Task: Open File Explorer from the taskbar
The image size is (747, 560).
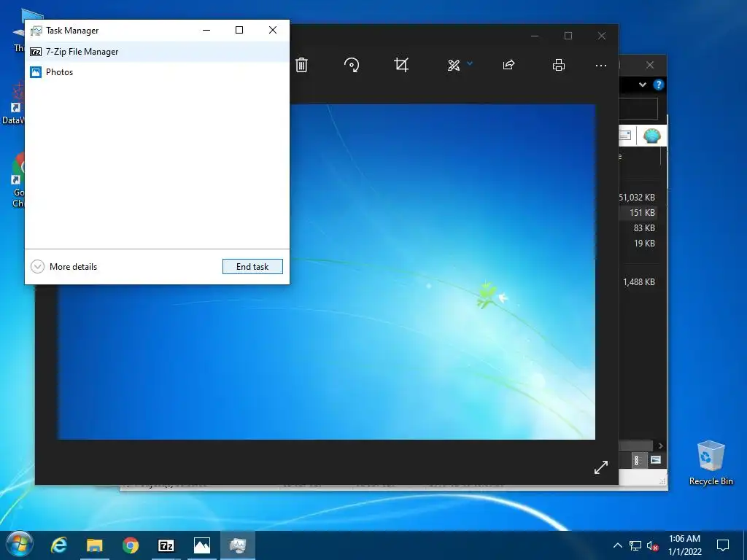Action: coord(94,545)
